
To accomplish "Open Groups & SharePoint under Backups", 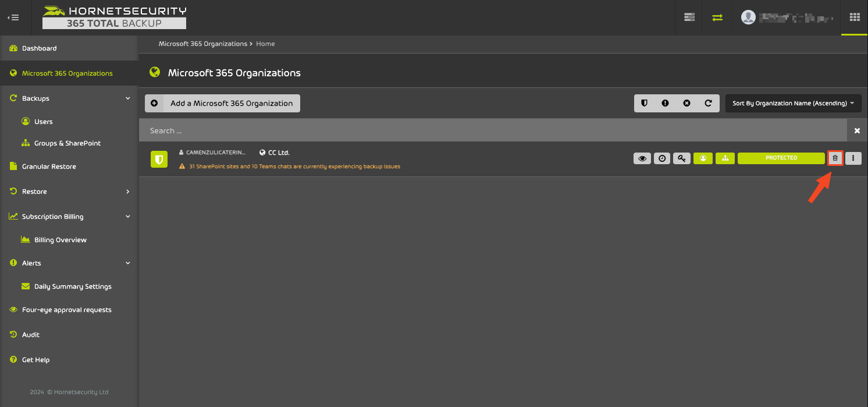I will tap(61, 143).
